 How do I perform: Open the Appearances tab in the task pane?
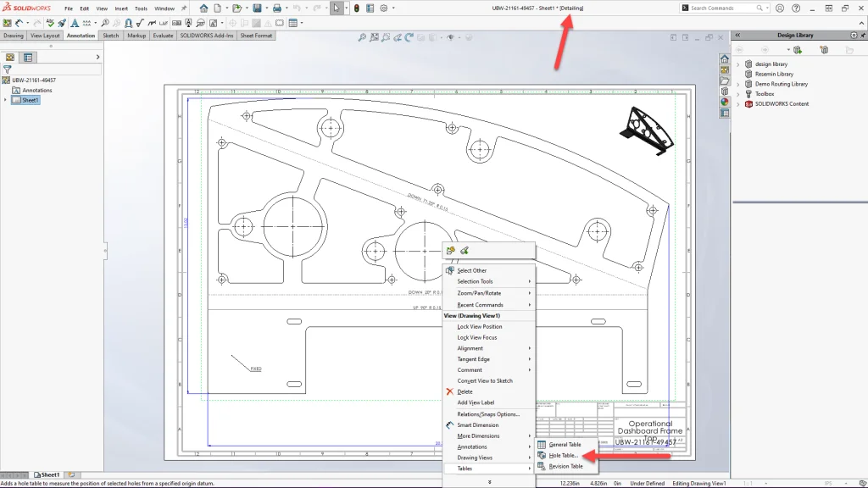pyautogui.click(x=724, y=100)
